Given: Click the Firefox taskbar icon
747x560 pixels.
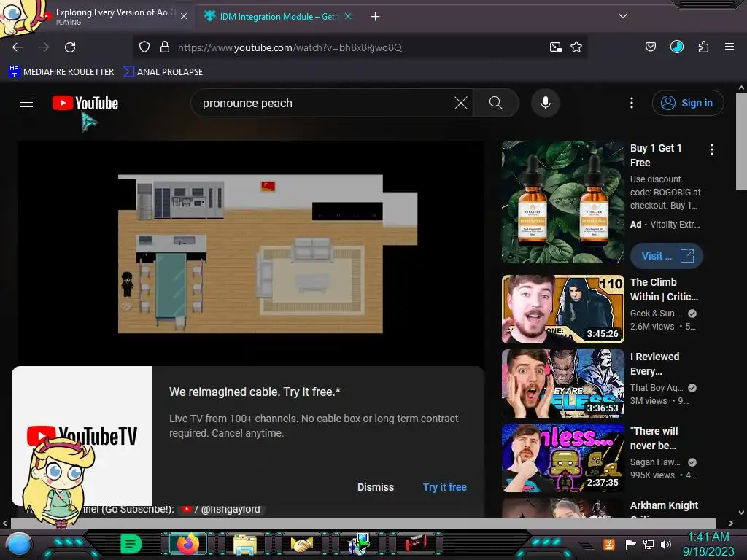Looking at the screenshot, I should [187, 544].
